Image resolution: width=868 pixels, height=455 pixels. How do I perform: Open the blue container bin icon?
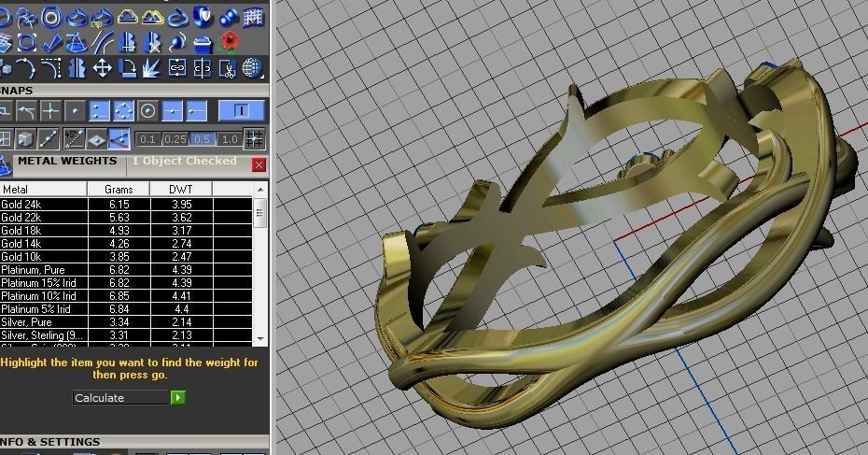point(203,43)
